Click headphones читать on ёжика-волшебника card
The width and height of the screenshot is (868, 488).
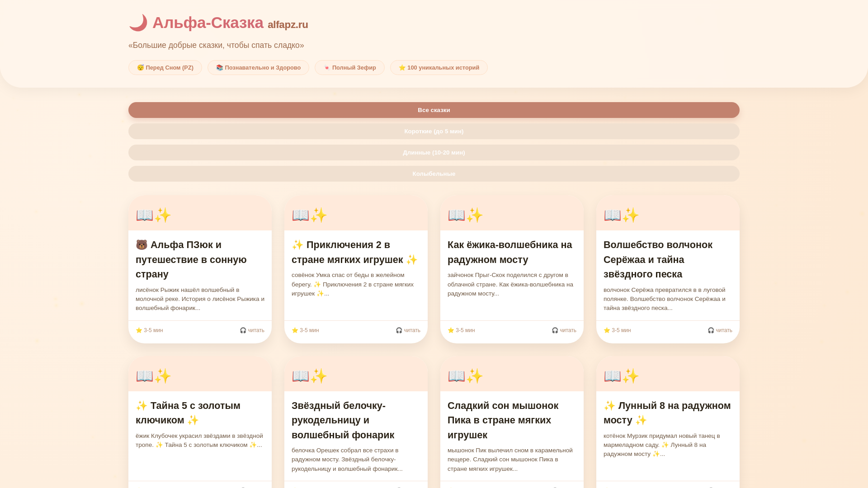click(x=564, y=330)
